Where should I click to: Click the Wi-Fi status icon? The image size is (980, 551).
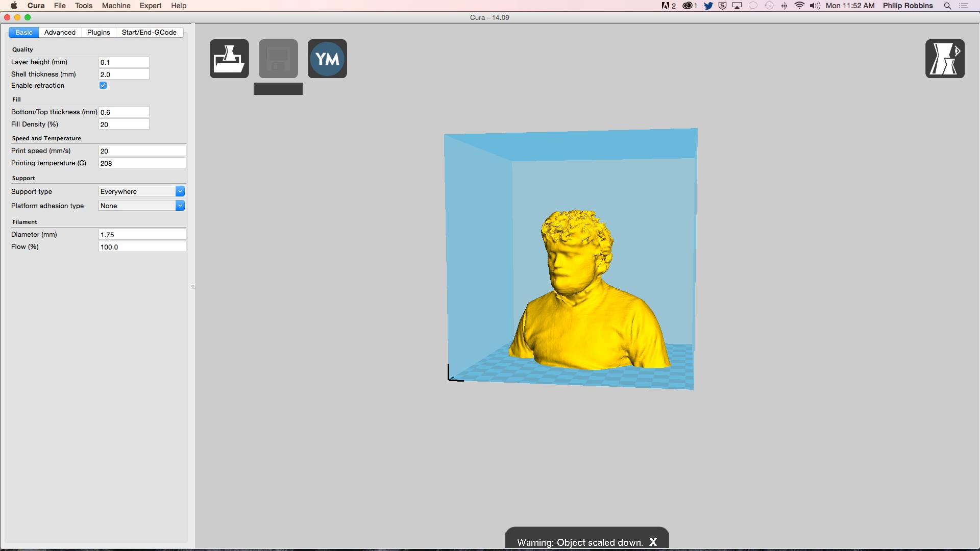tap(799, 6)
